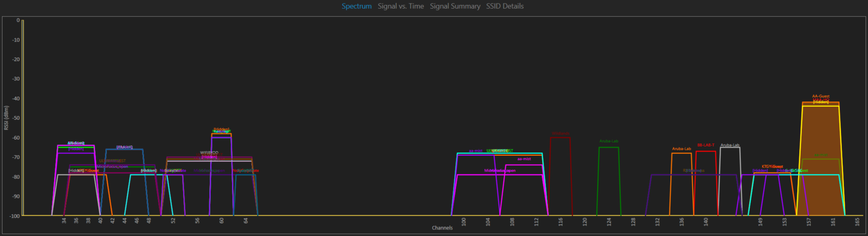Select the dark red signal on channel 116

click(561, 174)
